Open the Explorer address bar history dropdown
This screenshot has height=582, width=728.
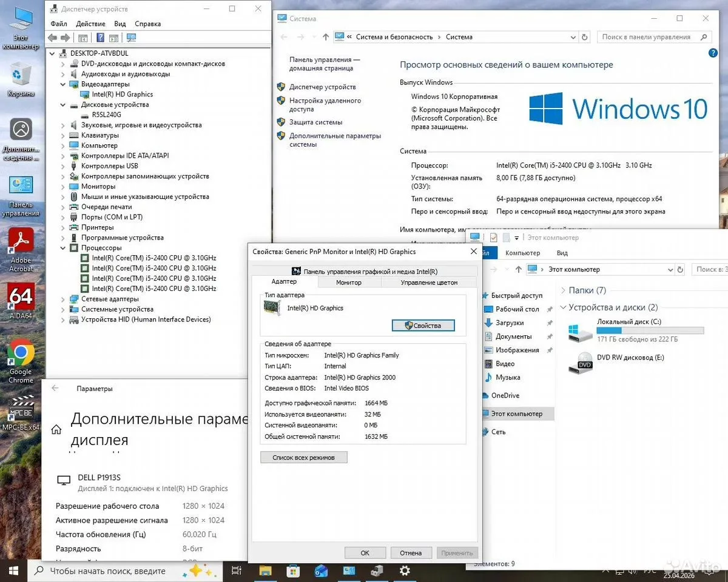pos(670,269)
